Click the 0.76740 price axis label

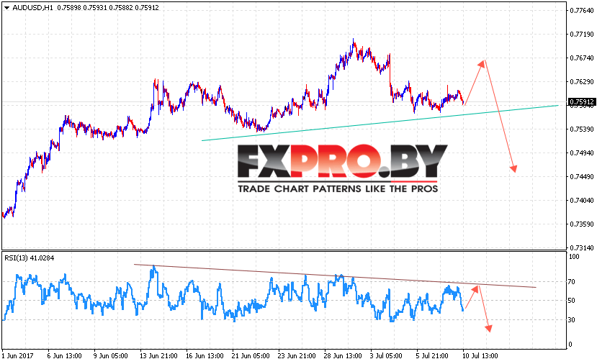(x=582, y=58)
